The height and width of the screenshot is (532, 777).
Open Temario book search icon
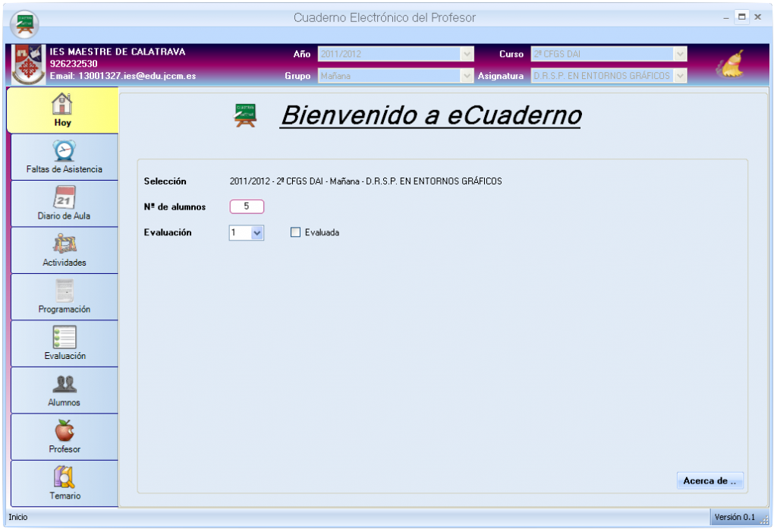click(x=64, y=477)
